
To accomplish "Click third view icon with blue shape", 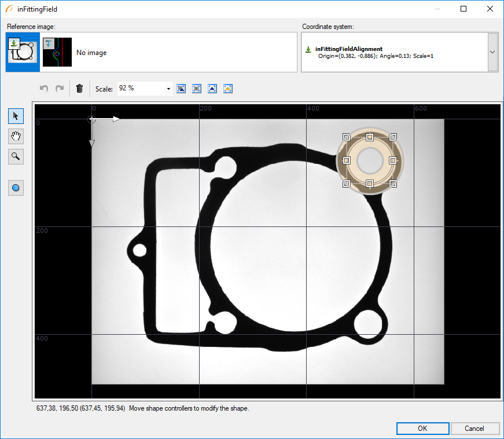I will click(x=212, y=89).
